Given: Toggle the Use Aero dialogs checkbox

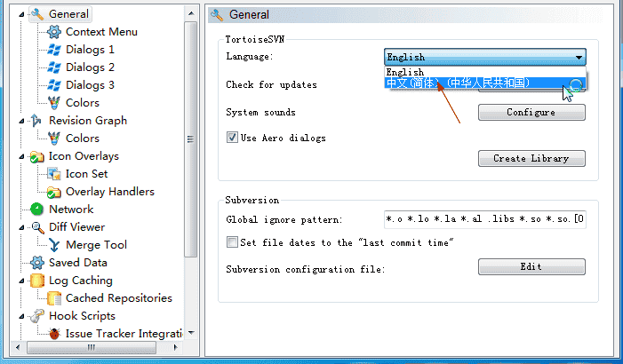Looking at the screenshot, I should coord(232,138).
